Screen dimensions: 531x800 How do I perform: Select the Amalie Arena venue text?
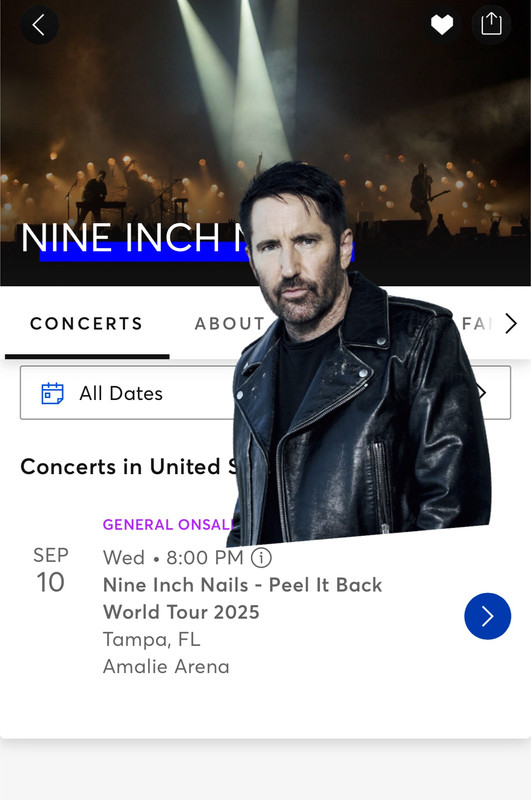coord(166,666)
